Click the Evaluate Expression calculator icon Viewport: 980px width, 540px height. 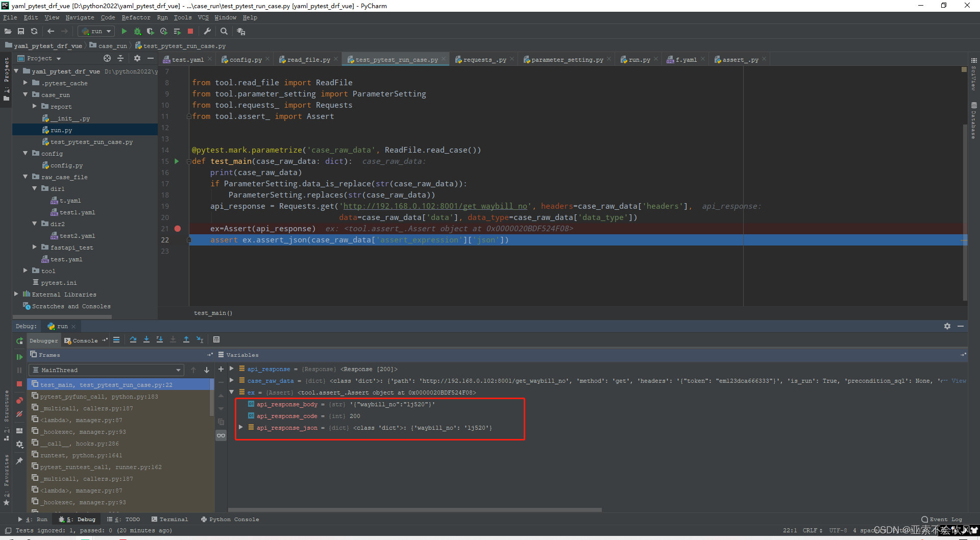[x=216, y=340]
